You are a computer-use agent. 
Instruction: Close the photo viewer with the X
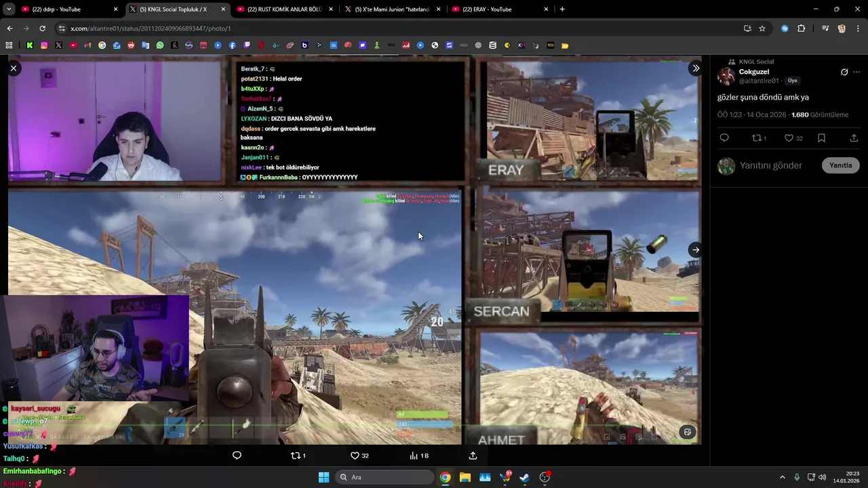coord(13,68)
